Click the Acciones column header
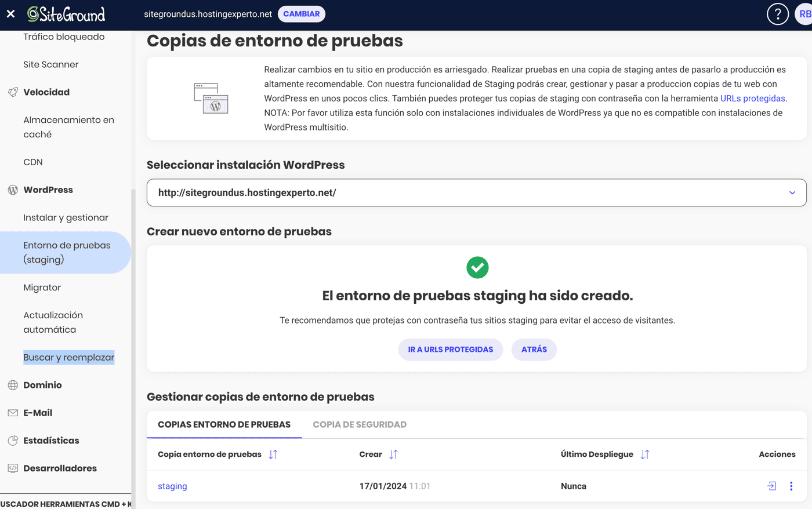 tap(777, 455)
